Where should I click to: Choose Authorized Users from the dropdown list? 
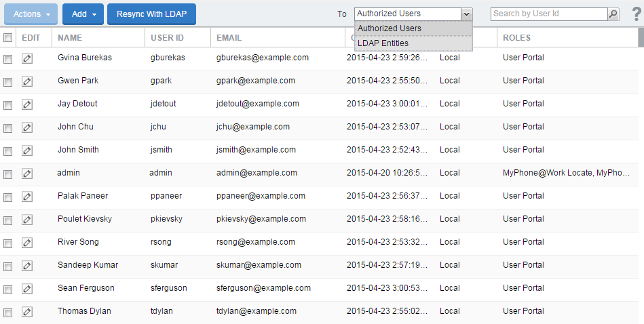click(413, 28)
